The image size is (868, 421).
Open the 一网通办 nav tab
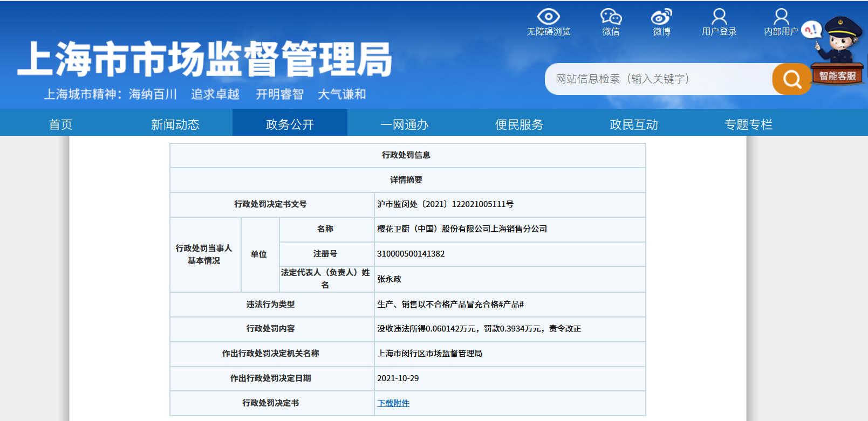[404, 125]
